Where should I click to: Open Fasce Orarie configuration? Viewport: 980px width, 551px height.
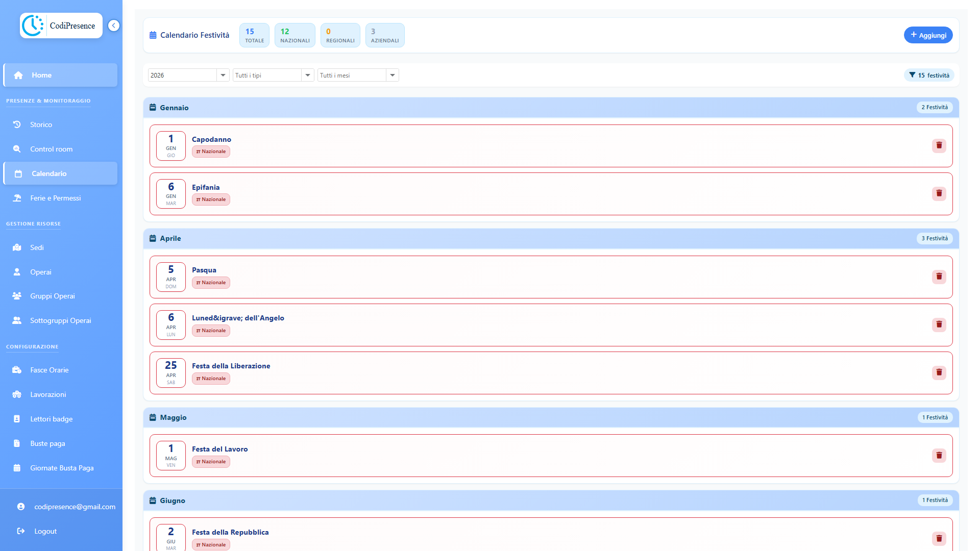click(49, 370)
